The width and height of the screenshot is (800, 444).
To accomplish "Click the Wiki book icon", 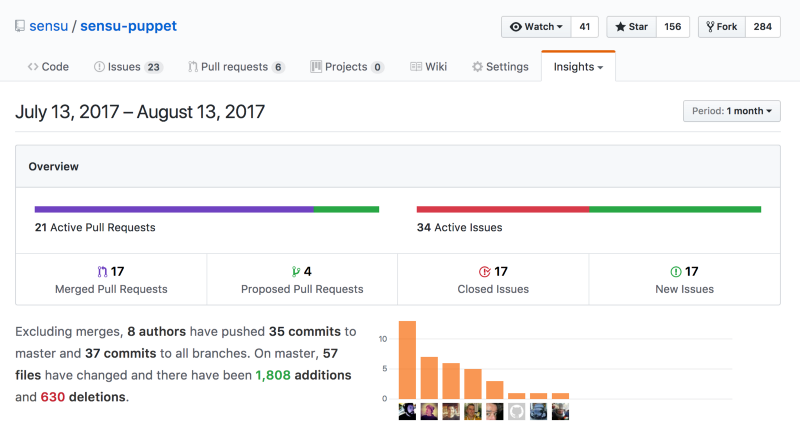I will point(416,67).
